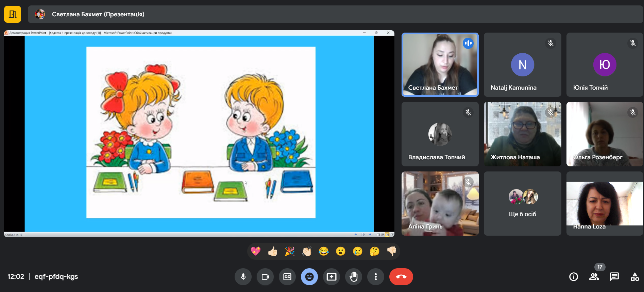644x292 pixels.
Task: Raise your hand
Action: click(x=354, y=277)
